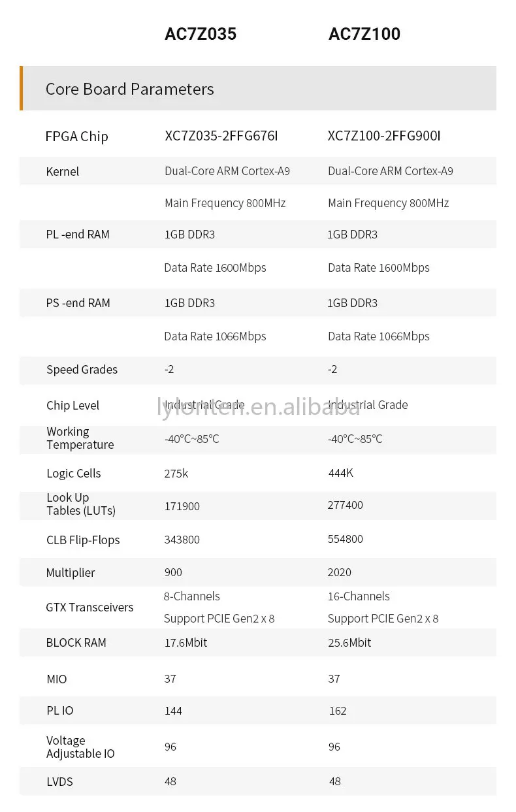Screen dimensions: 516x812
Task: Click the PL -end RAM label
Action: coord(78,235)
